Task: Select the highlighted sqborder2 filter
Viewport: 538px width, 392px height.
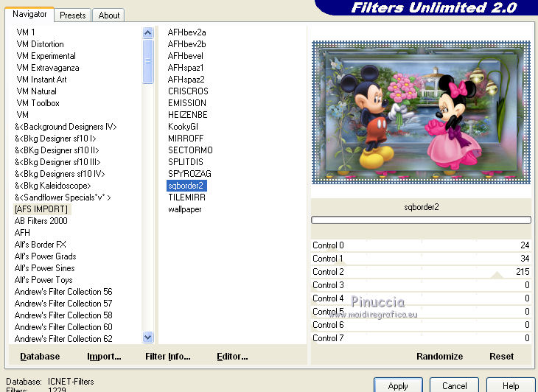Action: [186, 186]
